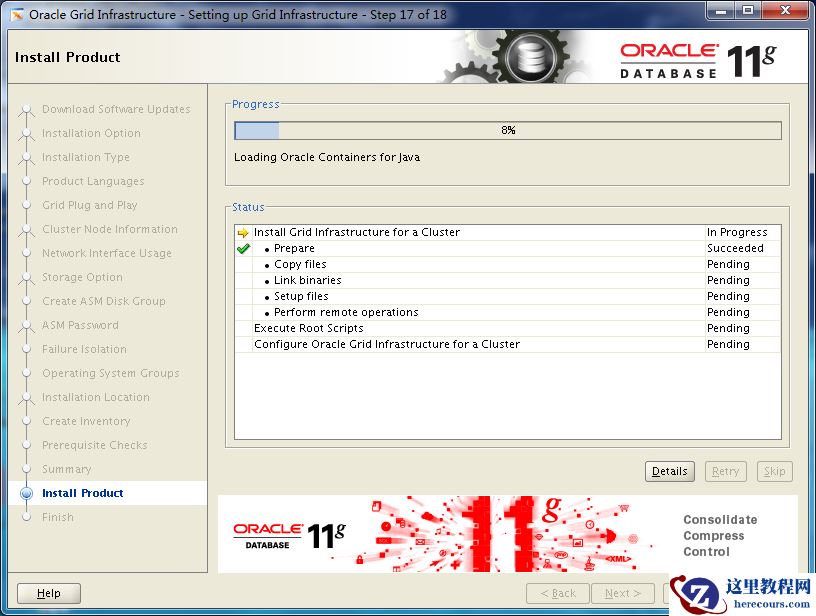Click the Back navigation button

[x=558, y=593]
